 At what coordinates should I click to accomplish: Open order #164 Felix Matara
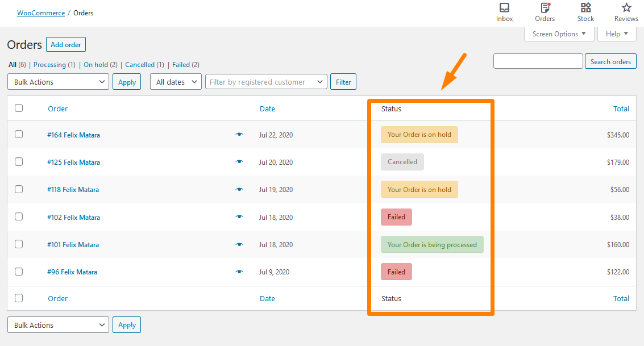tap(73, 135)
